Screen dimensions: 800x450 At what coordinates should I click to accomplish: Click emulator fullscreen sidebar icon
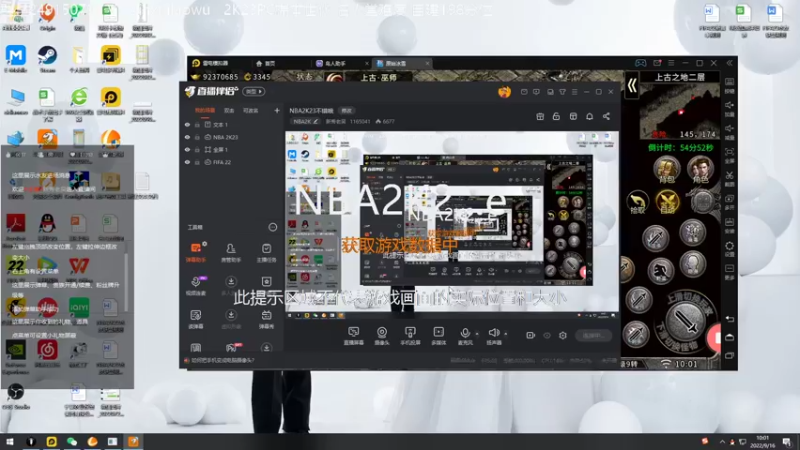click(x=730, y=152)
